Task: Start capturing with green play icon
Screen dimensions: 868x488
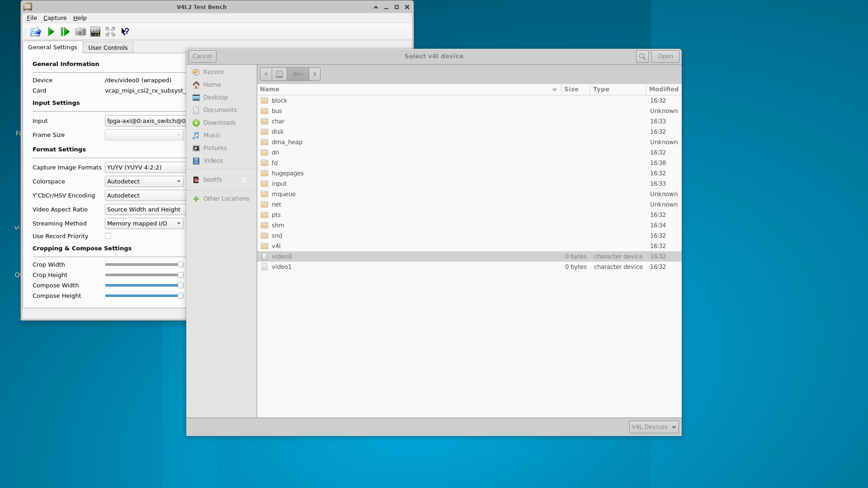Action: (x=51, y=32)
